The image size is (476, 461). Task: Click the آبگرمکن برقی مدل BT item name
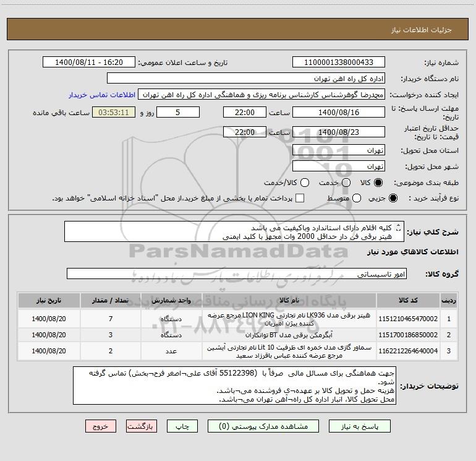point(289,335)
